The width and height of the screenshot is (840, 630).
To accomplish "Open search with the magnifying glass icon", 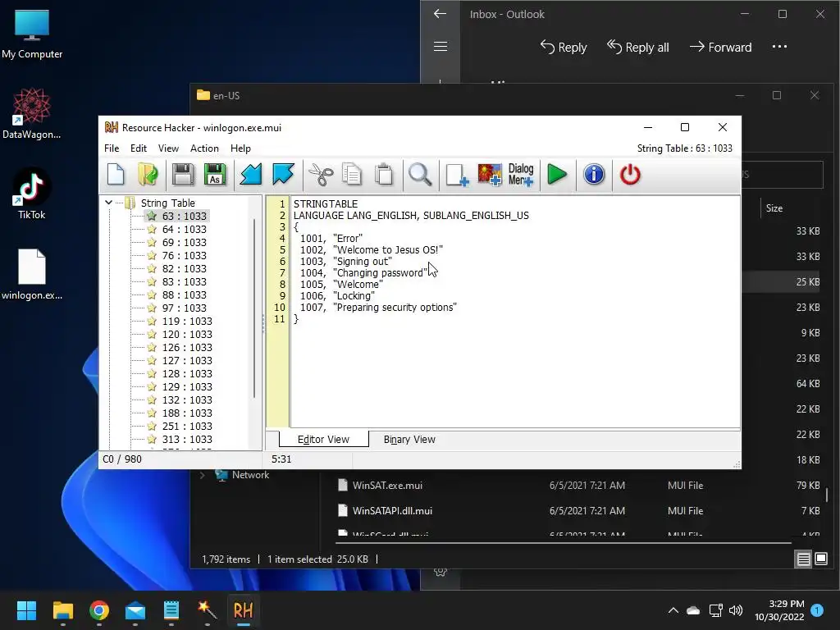I will click(x=420, y=175).
